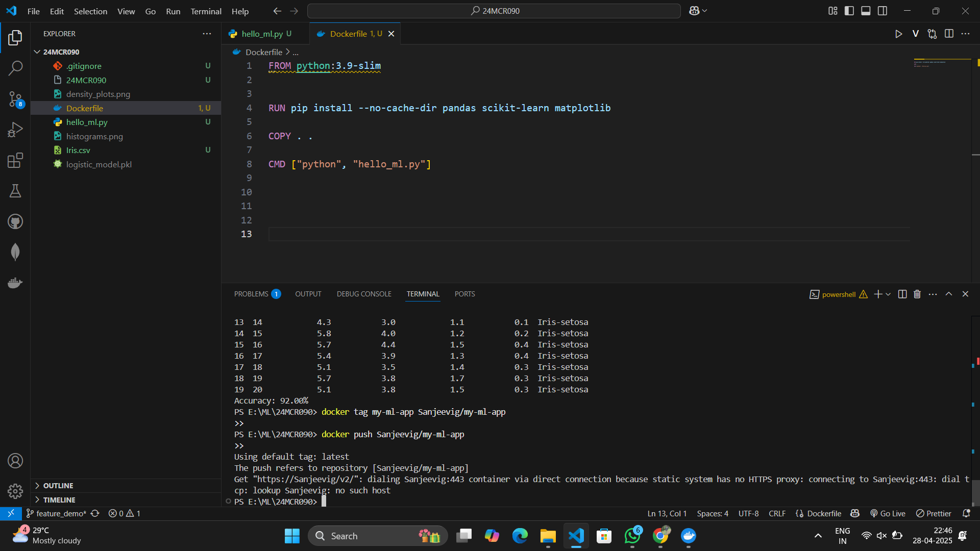980x551 pixels.
Task: Kill the terminal with trash icon
Action: (x=917, y=294)
